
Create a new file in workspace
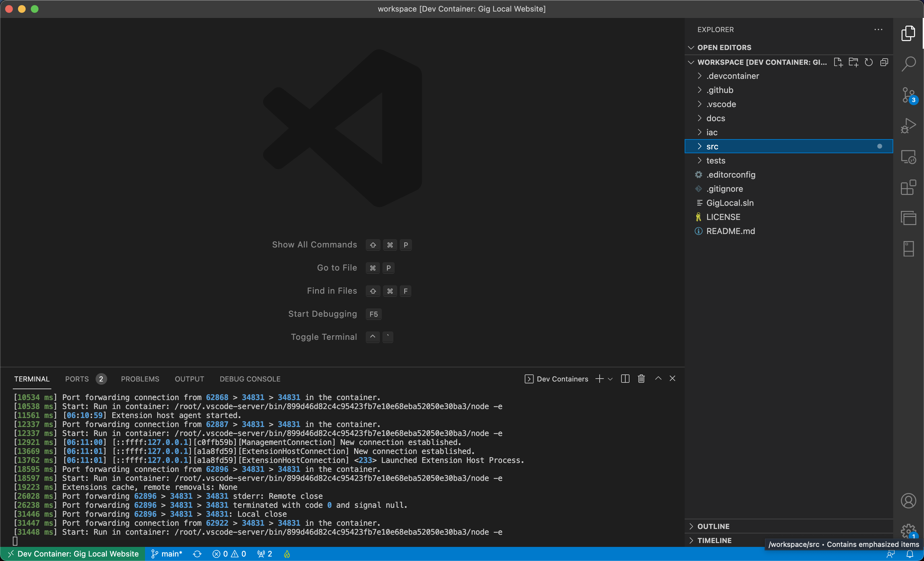838,62
